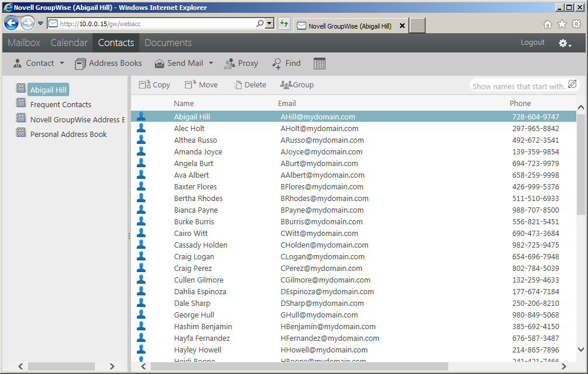Click the contact icon beside Ava Albert

141,174
